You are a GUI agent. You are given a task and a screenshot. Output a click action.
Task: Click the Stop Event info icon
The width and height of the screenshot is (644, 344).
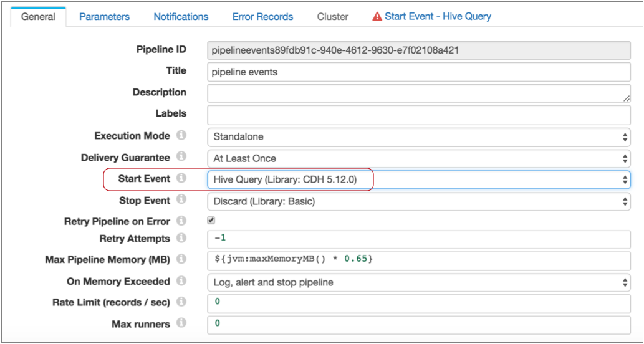coord(181,200)
